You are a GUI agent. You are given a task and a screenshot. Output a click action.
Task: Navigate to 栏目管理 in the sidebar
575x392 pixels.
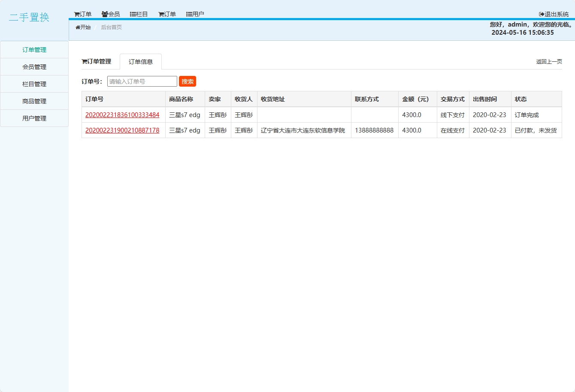point(34,84)
